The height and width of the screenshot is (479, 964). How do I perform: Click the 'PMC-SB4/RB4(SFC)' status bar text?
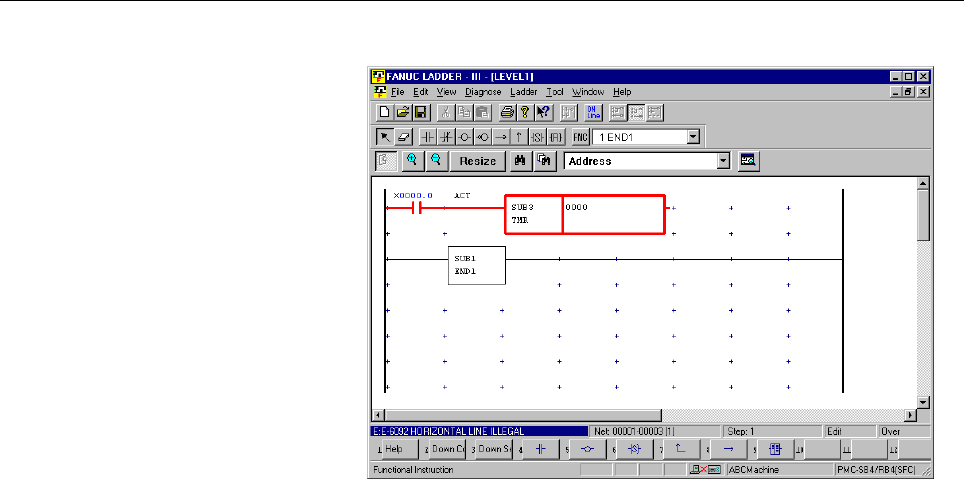coord(877,470)
